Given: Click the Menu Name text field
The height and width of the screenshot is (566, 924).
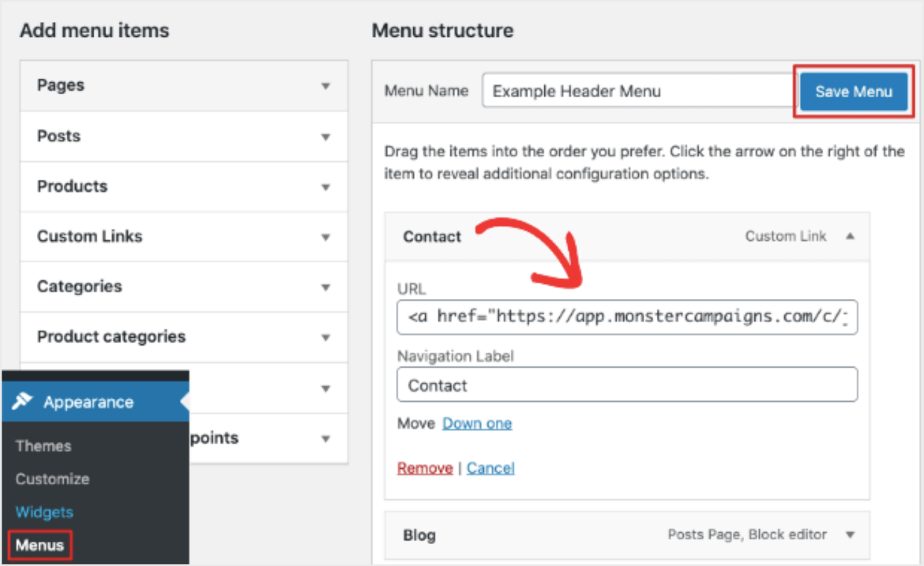Looking at the screenshot, I should (x=637, y=91).
